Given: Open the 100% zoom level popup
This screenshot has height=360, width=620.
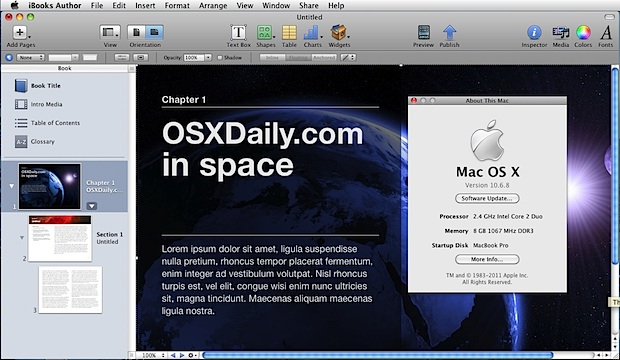Looking at the screenshot, I should 152,355.
